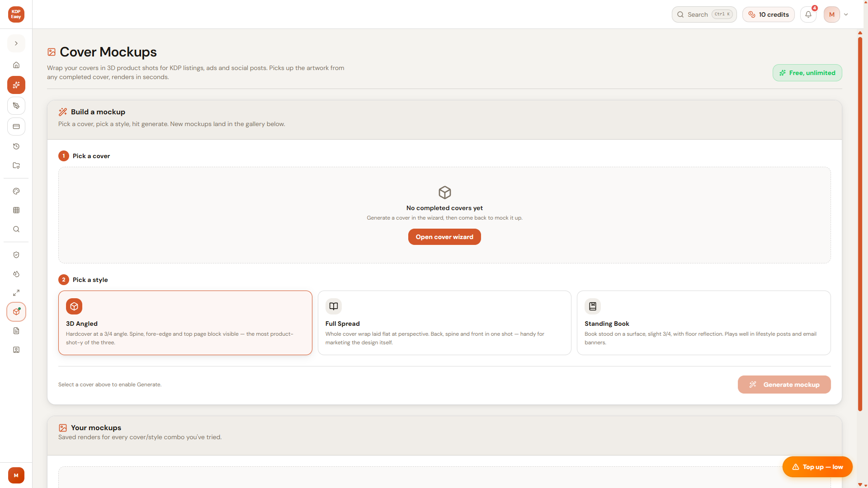The height and width of the screenshot is (488, 868).
Task: Open the history clock sidebar icon
Action: 16,146
